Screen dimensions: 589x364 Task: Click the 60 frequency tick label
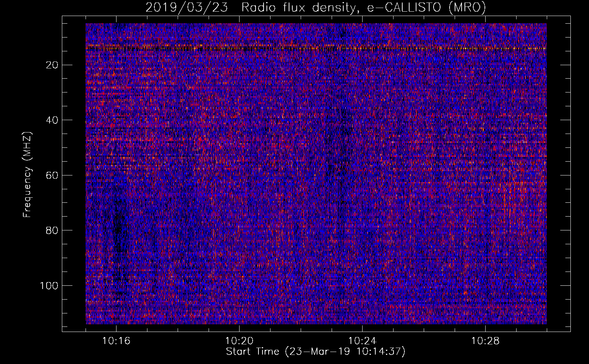(x=52, y=175)
